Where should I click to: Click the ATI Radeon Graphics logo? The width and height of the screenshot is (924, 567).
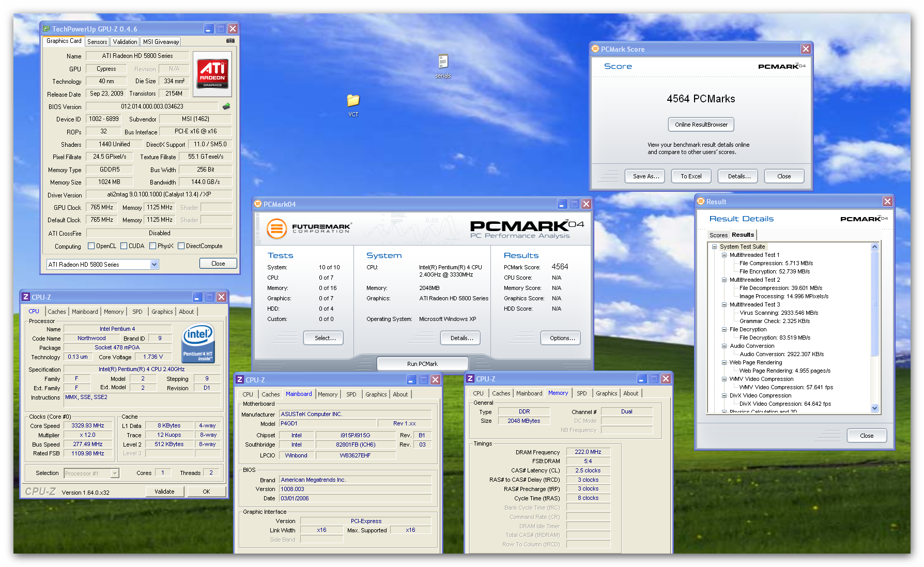[212, 74]
